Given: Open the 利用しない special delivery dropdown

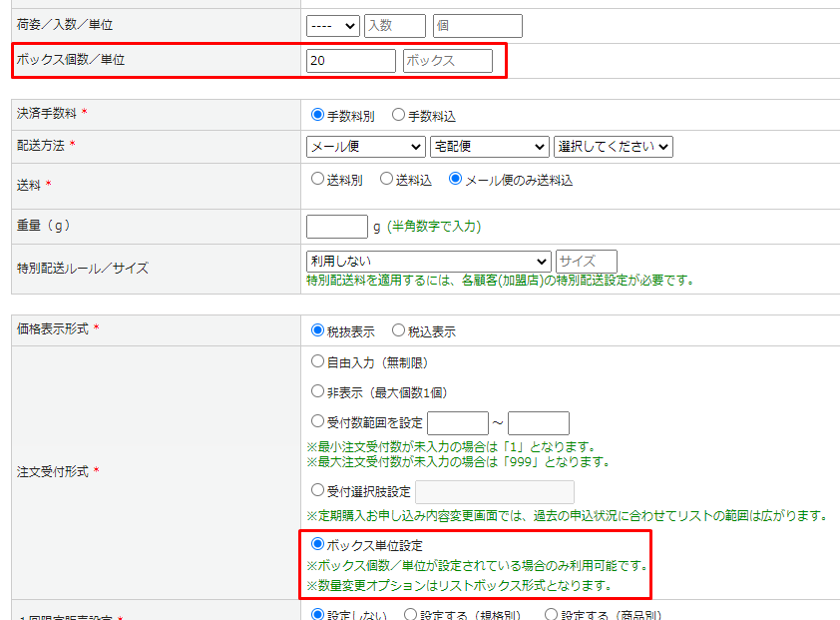Looking at the screenshot, I should (x=428, y=261).
